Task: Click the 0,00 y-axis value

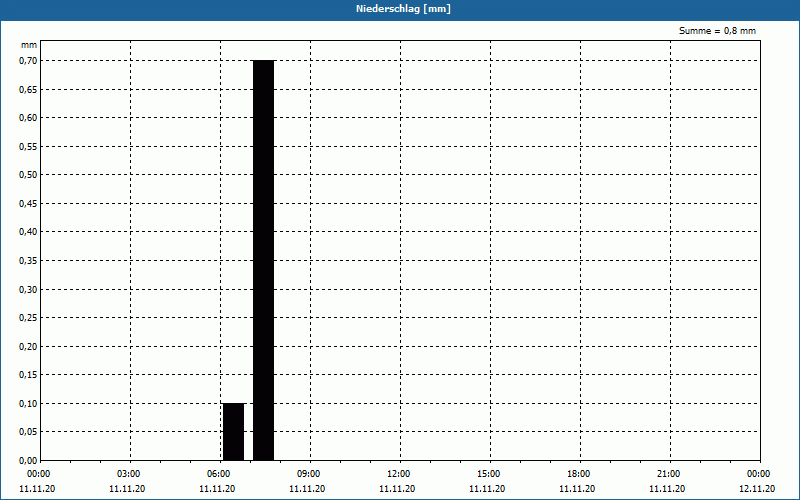Action: point(28,461)
